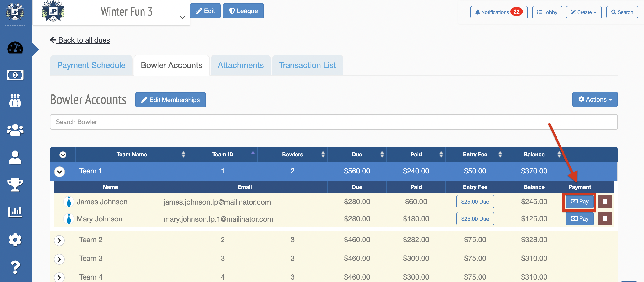
Task: Open the bar chart statistics icon
Action: tap(15, 212)
